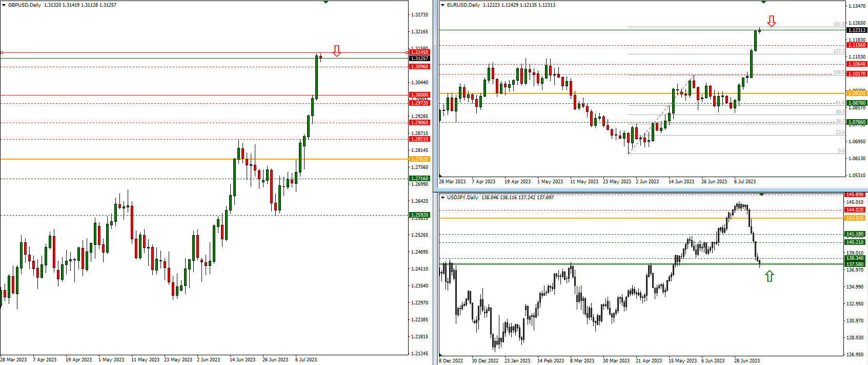This screenshot has width=868, height=365.
Task: Select the 1.27820 orange price label
Action: click(419, 159)
